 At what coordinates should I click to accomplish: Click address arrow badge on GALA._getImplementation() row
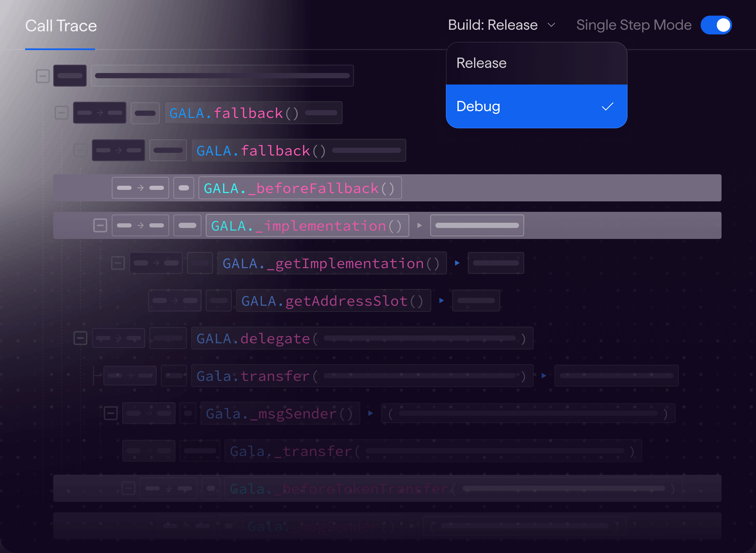[x=156, y=263]
